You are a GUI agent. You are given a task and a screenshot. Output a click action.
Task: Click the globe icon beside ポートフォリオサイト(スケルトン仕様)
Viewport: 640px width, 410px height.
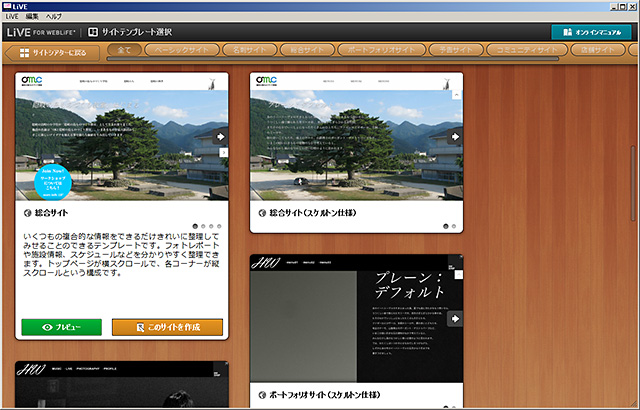coord(261,394)
